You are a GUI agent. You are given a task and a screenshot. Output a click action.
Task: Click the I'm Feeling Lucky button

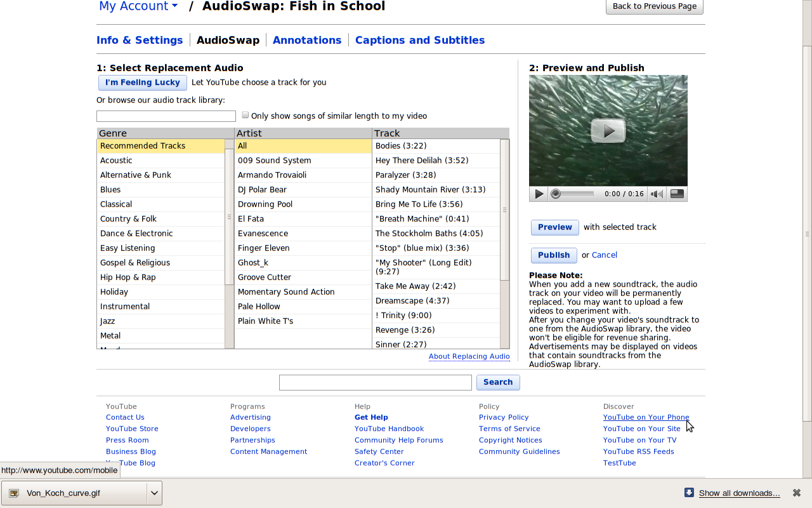click(143, 83)
